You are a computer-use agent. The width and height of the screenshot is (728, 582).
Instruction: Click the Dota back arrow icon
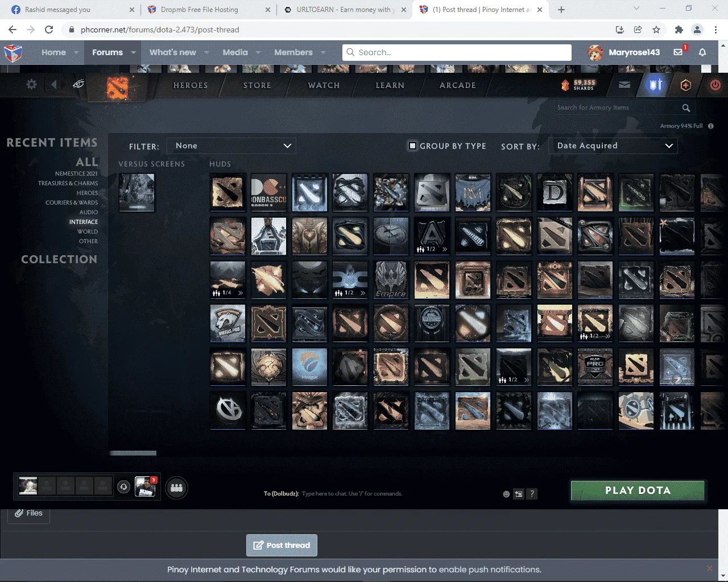[x=54, y=84]
